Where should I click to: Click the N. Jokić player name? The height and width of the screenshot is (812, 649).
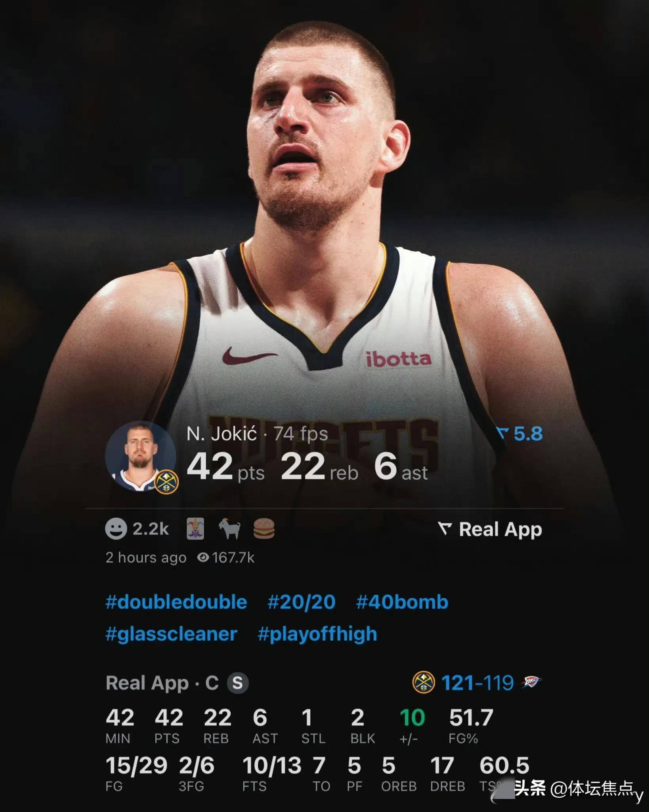(222, 433)
